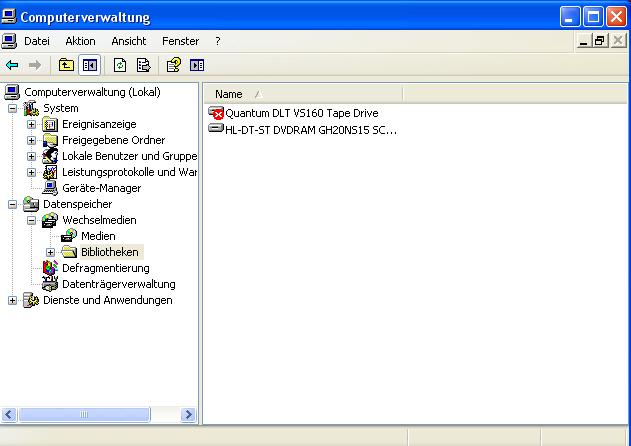631x446 pixels.
Task: Click the rightmost toolbar pane icon
Action: click(x=197, y=65)
